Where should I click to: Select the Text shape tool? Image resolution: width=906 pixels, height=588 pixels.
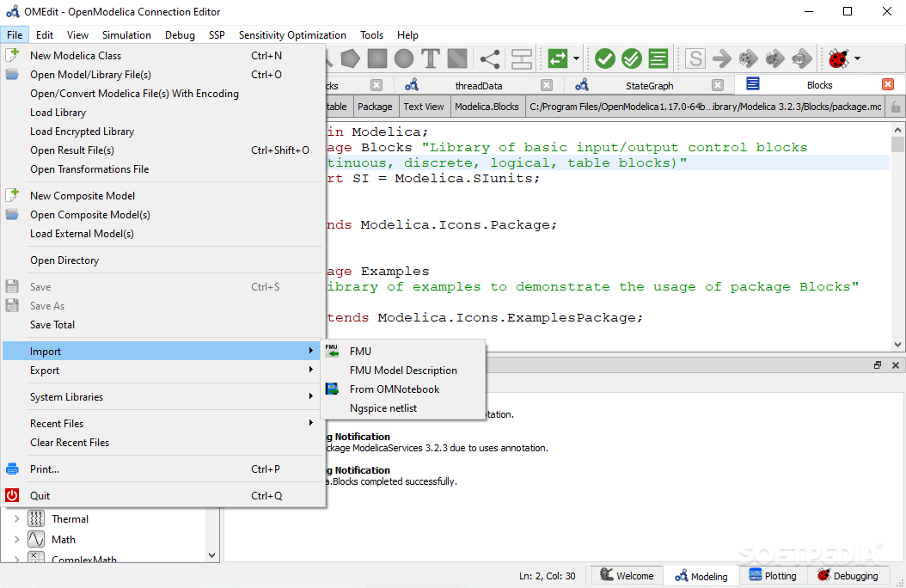point(431,58)
